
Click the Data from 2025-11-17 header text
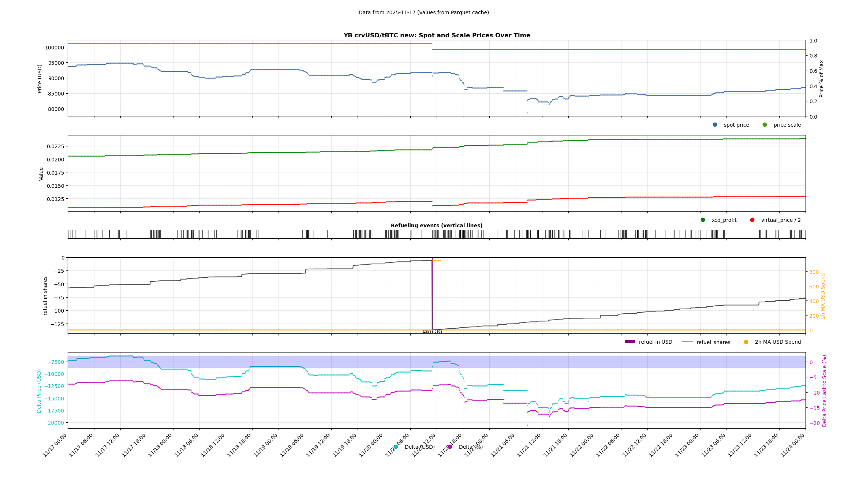tap(423, 12)
